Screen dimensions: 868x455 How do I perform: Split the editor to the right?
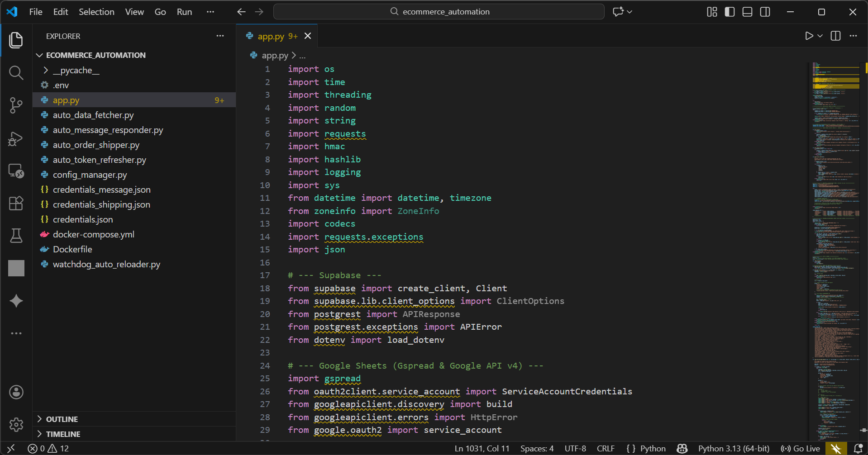click(x=835, y=36)
